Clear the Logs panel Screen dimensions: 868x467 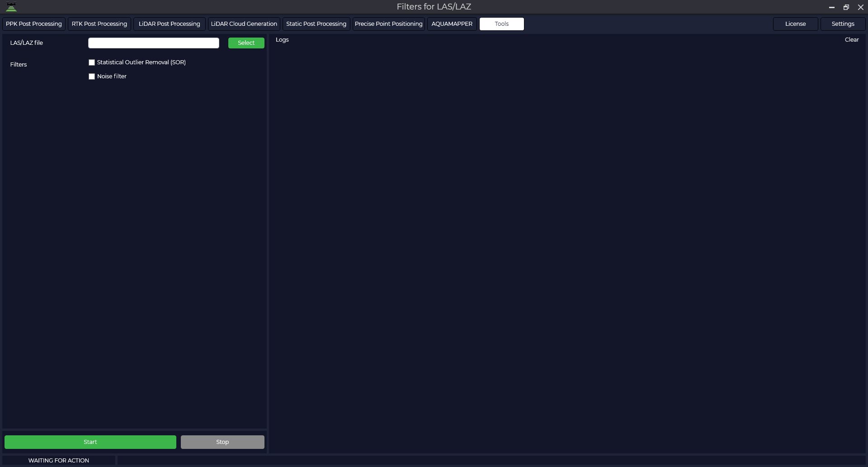click(x=852, y=40)
